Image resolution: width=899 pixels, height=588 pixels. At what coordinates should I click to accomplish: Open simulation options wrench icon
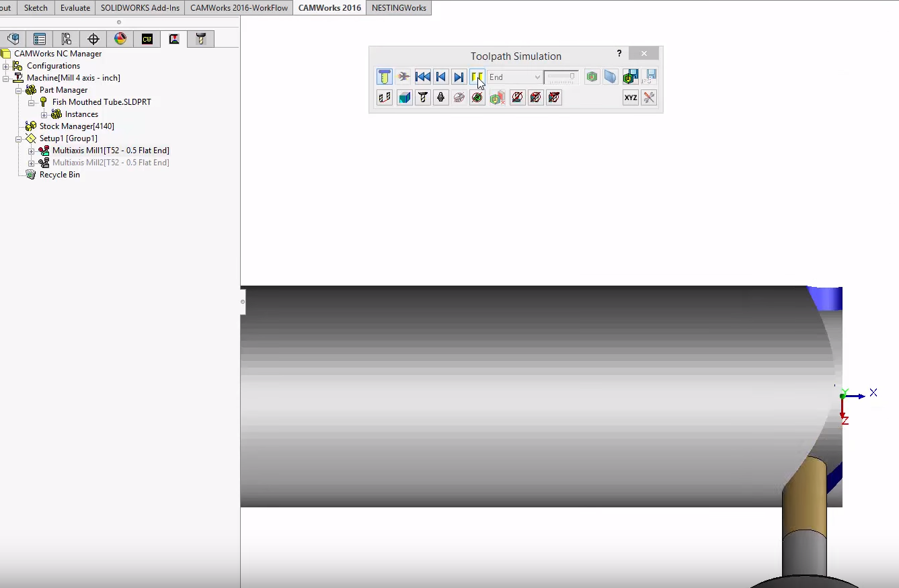tap(649, 98)
